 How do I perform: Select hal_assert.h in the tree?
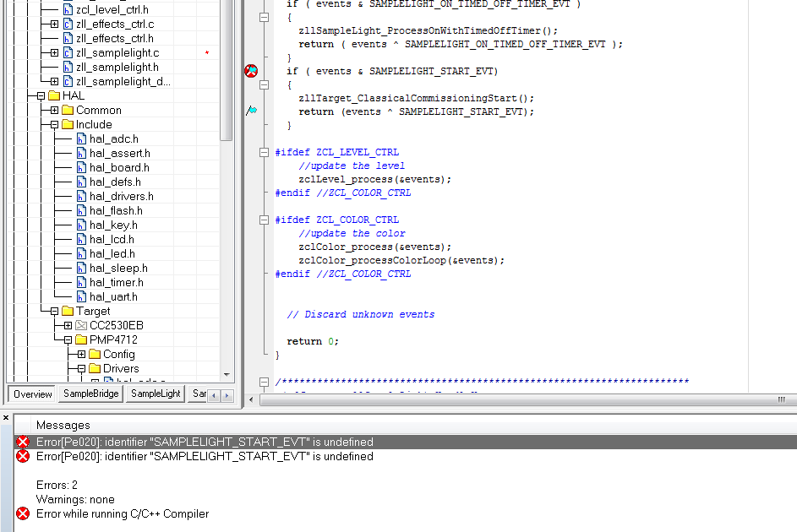pyautogui.click(x=120, y=154)
